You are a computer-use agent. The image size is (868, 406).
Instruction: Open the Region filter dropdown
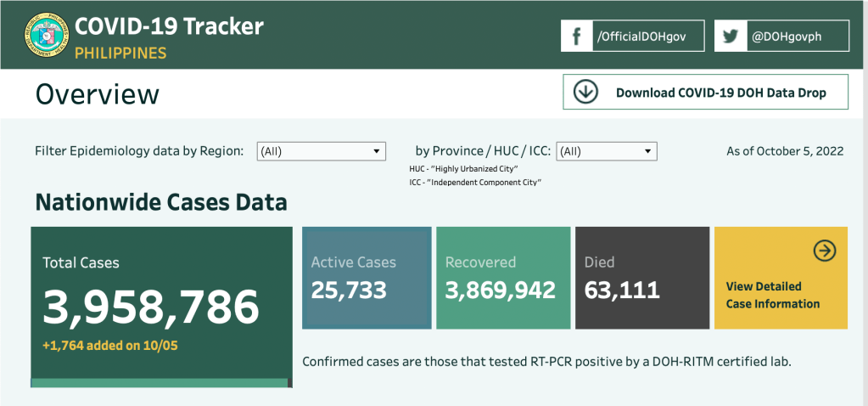[321, 151]
